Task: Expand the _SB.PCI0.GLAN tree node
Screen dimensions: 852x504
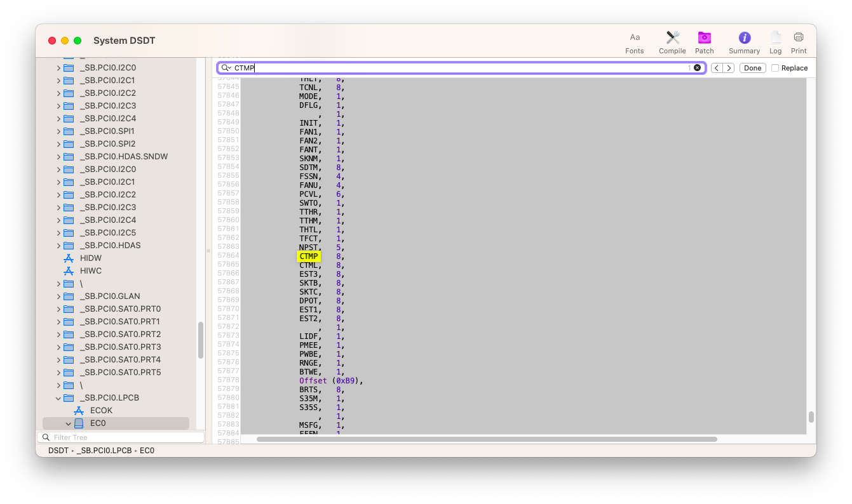Action: [x=58, y=296]
